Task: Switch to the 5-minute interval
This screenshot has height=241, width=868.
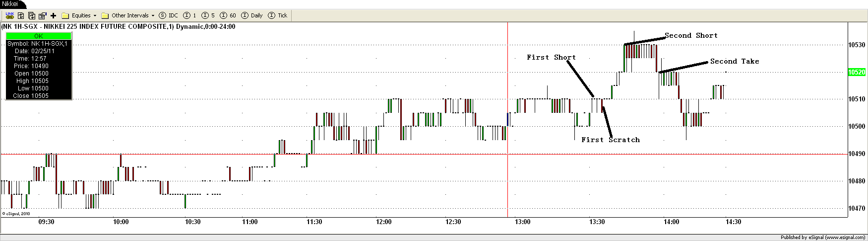Action: [x=208, y=15]
